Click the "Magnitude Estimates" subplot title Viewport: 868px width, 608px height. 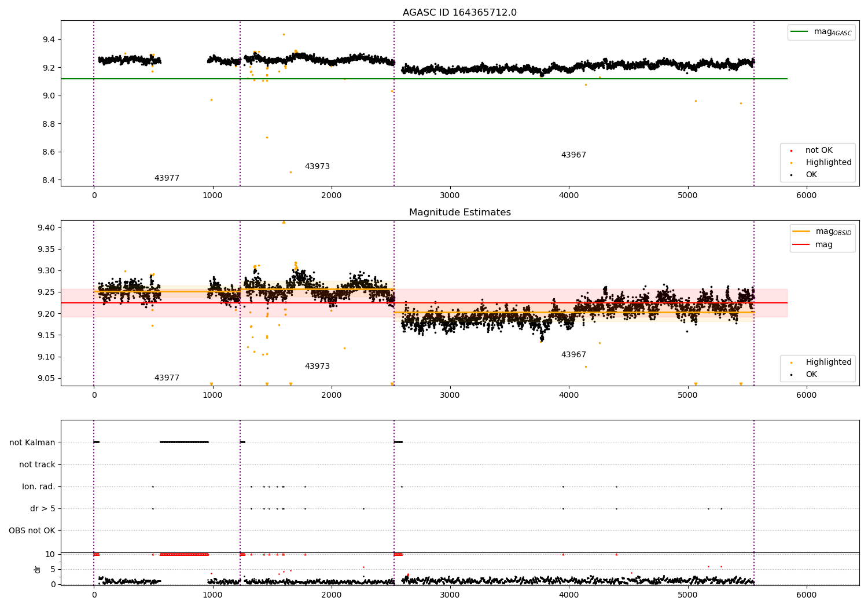459,213
